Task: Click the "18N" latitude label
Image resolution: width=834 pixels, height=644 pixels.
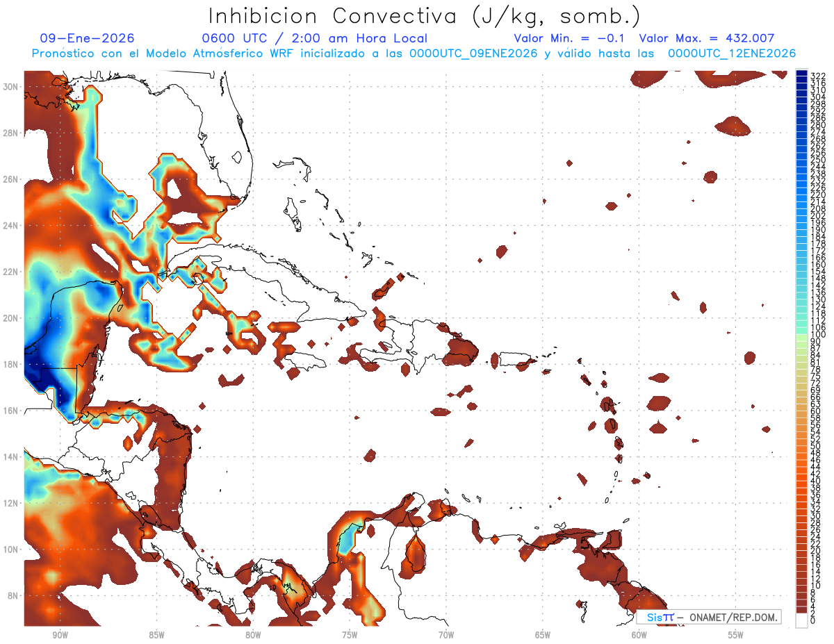Action: tap(10, 364)
